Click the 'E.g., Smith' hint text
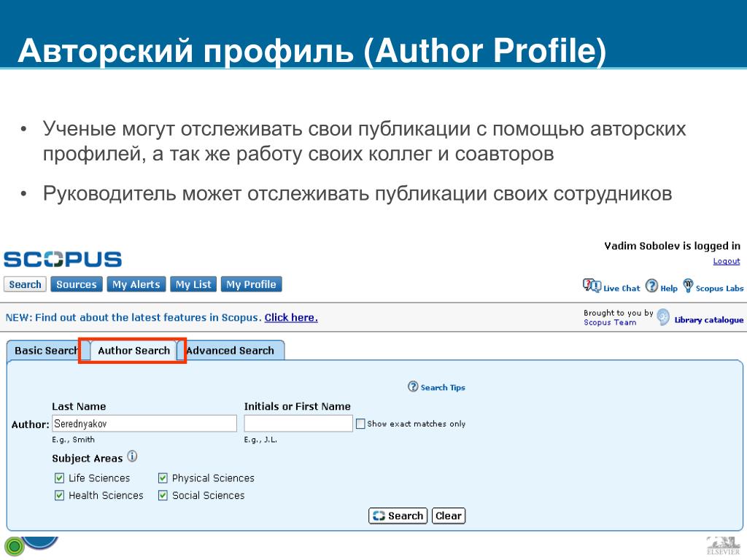This screenshot has height=560, width=747. pos(74,440)
